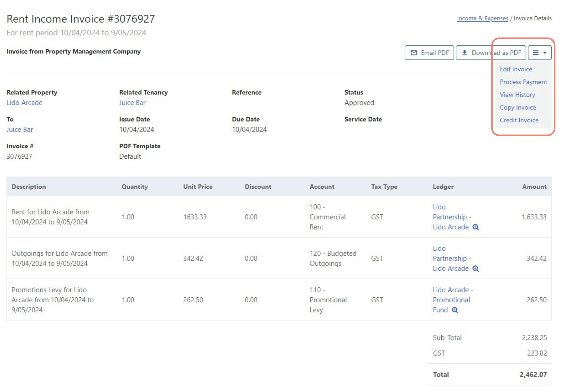Click the Due Date value 10/04/2024
Image resolution: width=569 pixels, height=392 pixels.
[x=249, y=130]
